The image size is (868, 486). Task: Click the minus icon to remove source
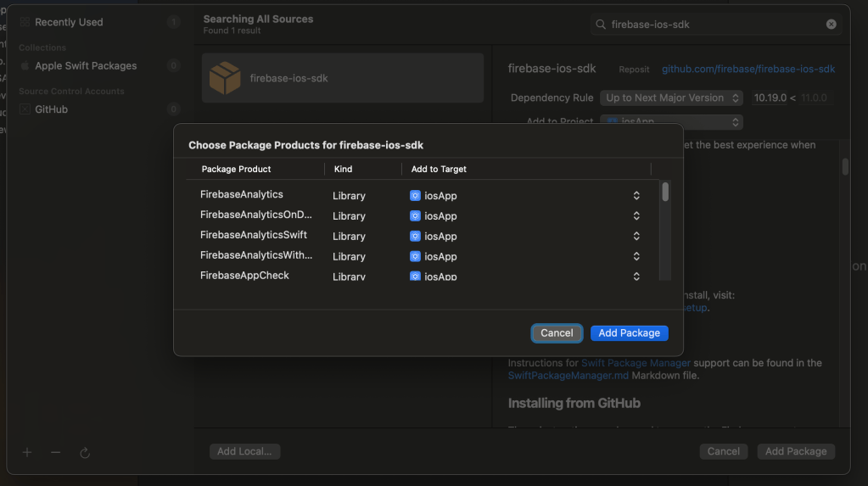[x=56, y=452]
